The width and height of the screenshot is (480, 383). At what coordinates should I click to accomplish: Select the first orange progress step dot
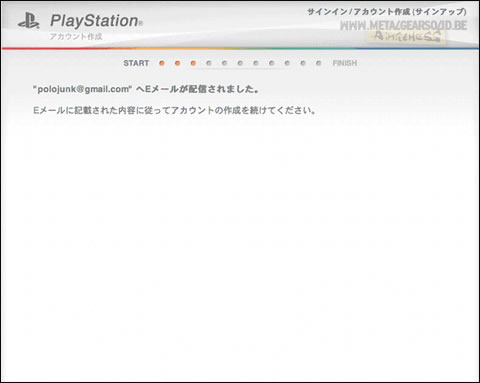(162, 63)
